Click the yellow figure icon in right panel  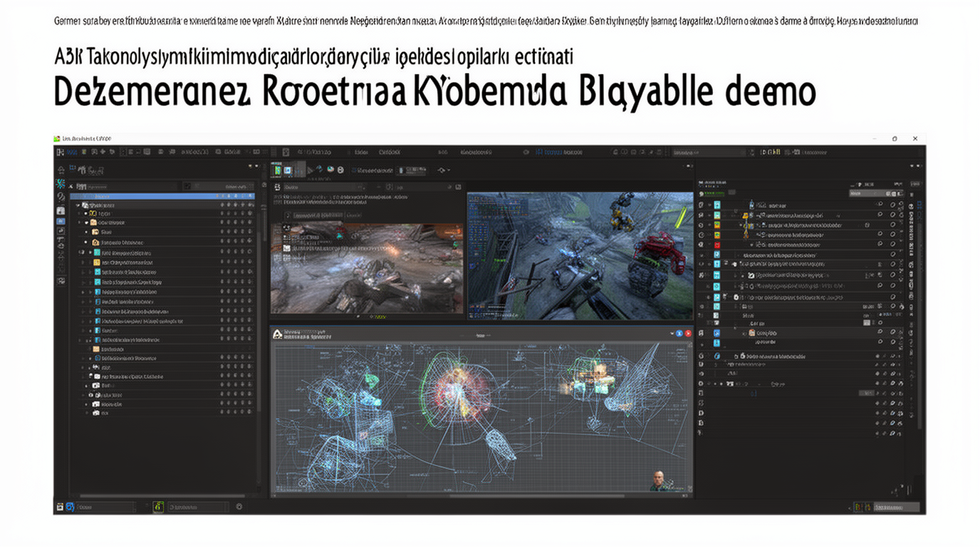click(747, 225)
